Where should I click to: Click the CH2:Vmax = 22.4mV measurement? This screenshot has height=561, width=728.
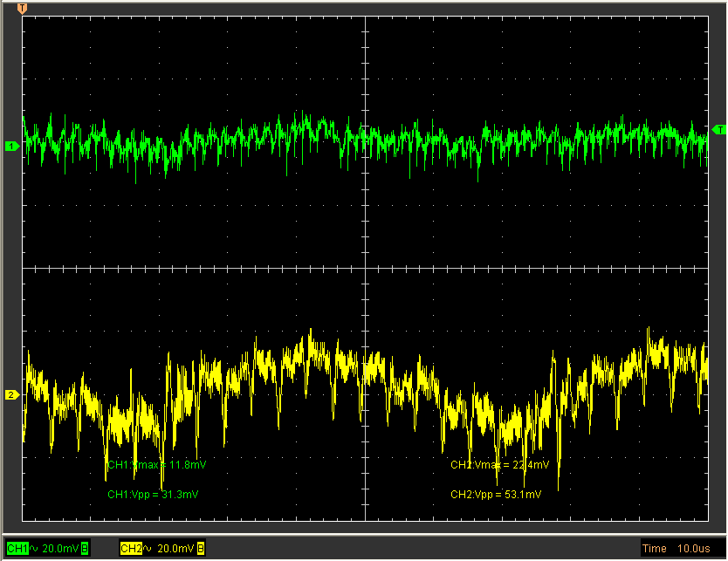click(x=499, y=464)
